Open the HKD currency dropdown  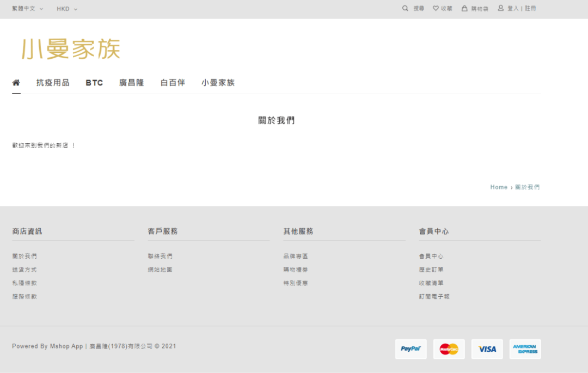63,9
